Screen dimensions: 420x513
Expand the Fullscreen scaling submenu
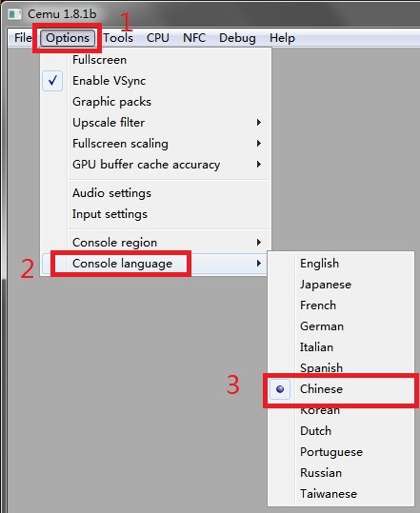(155, 144)
